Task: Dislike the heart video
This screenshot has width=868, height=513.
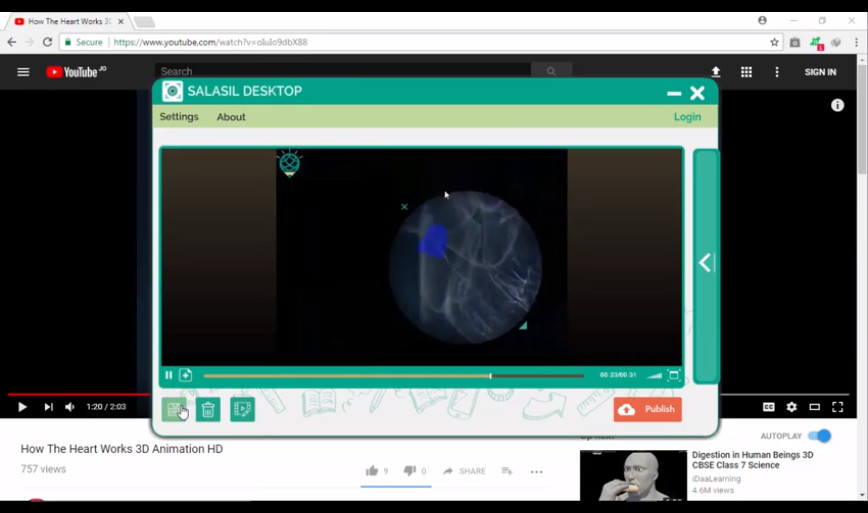Action: (x=410, y=471)
